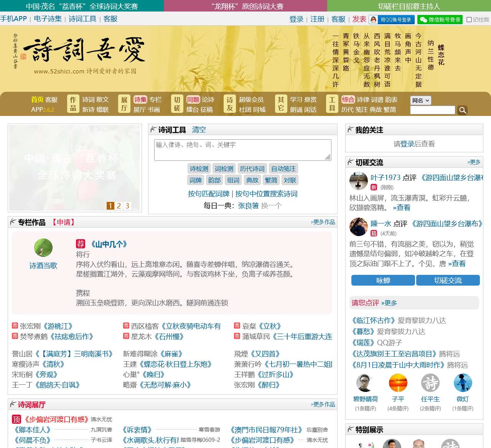Open poem 《山中几个》
Screen dimensions: 491x448
pyautogui.click(x=109, y=244)
